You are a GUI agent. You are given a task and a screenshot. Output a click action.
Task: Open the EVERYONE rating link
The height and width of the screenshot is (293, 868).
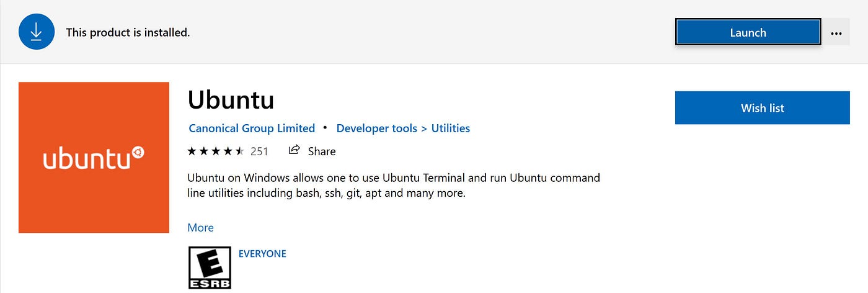(262, 254)
